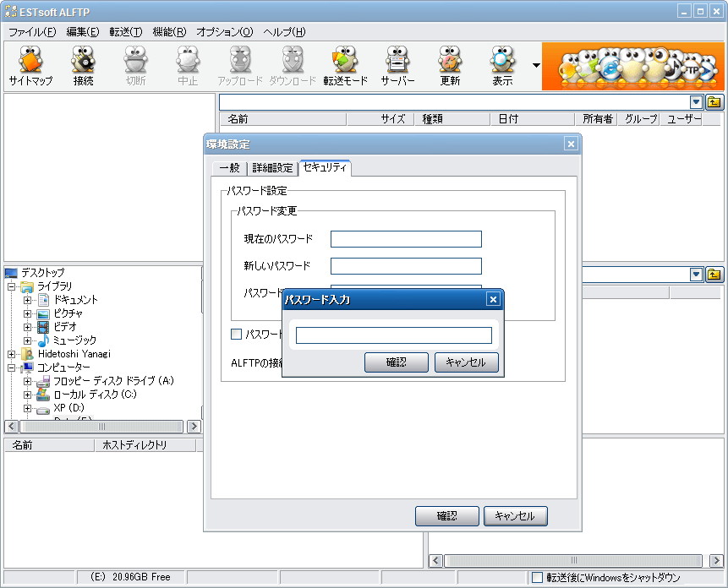The height and width of the screenshot is (588, 728).
Task: Click キャンセル in the 環境設定 dialog
Action: 515,516
